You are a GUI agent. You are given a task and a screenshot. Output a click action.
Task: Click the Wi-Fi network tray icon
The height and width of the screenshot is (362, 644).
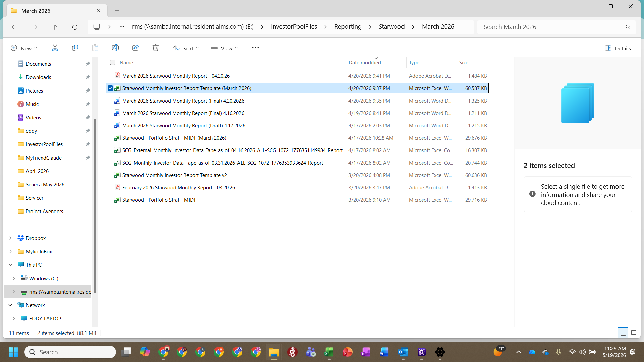(572, 352)
